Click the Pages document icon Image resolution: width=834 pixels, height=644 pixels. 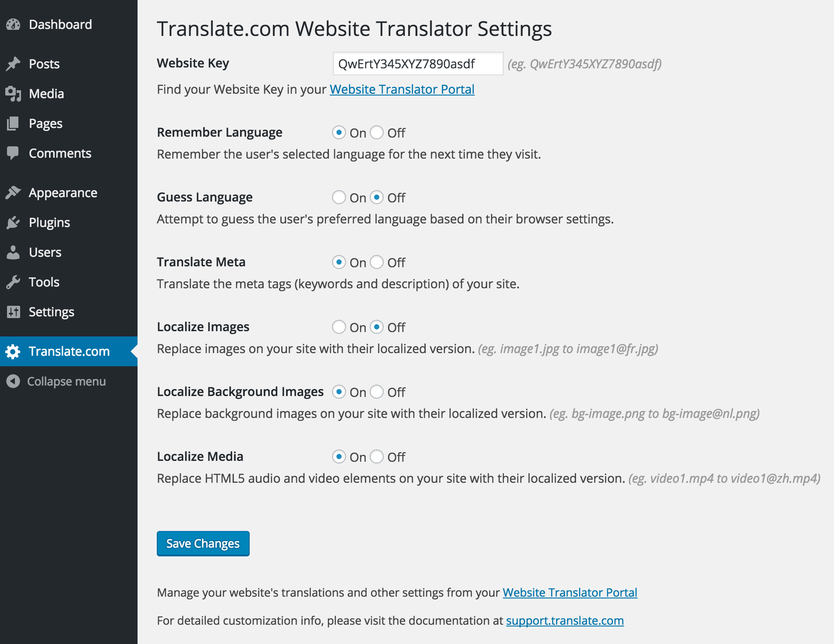(x=14, y=123)
